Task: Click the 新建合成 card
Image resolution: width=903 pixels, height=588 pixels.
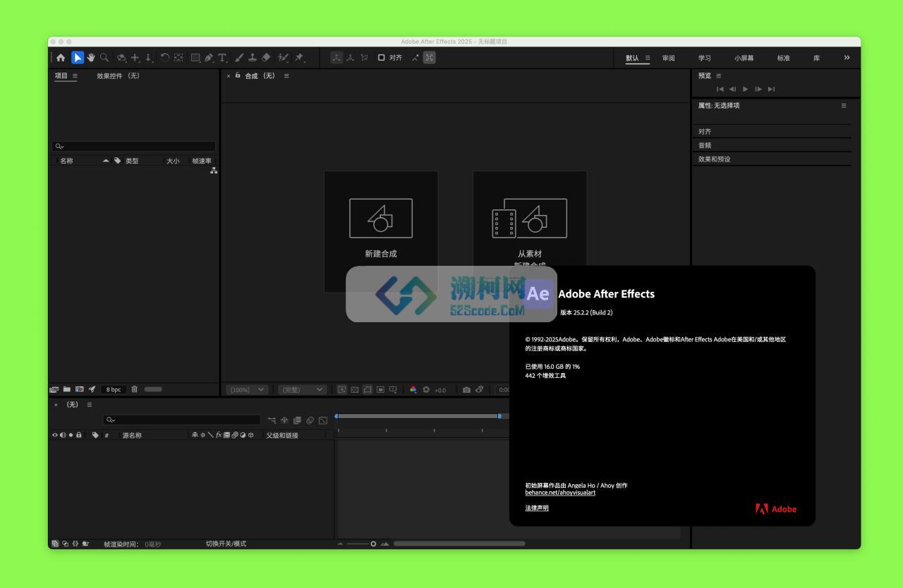Action: [x=381, y=231]
